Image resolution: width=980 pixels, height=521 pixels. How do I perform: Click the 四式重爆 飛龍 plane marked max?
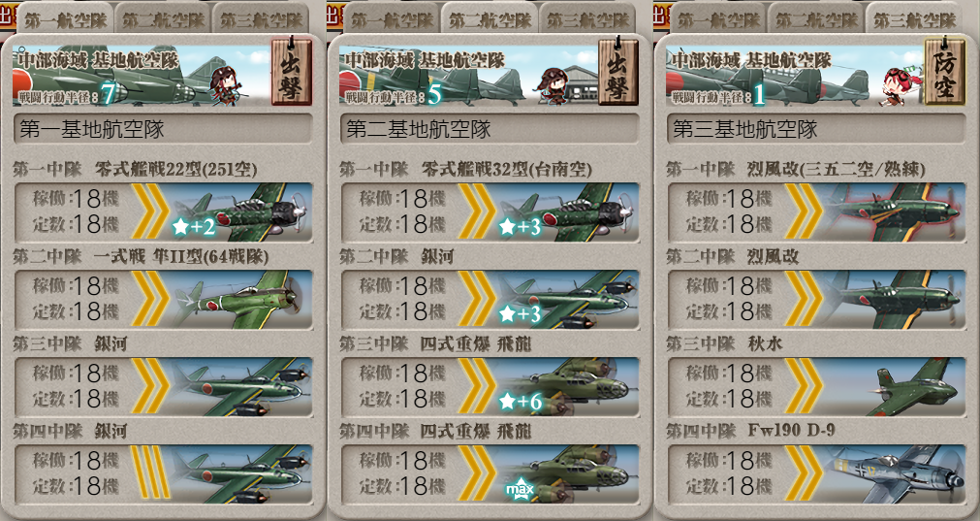(569, 474)
